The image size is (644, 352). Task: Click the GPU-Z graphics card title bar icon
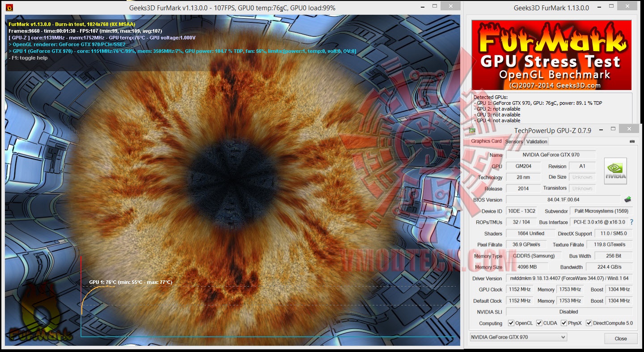(x=472, y=130)
